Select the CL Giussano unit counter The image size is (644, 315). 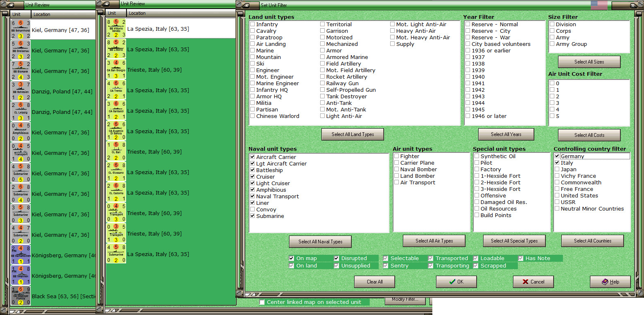[116, 172]
